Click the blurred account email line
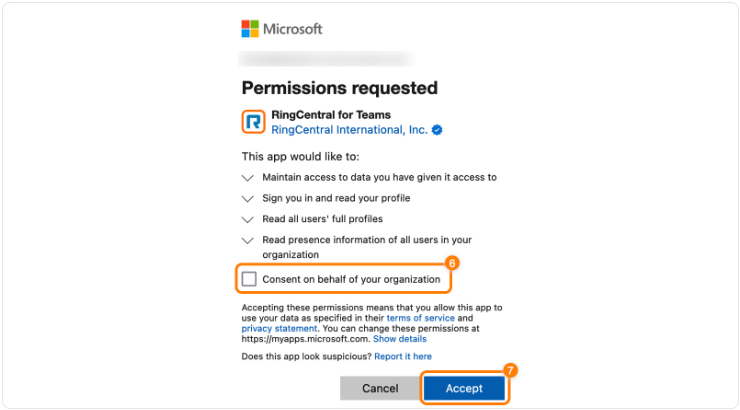 (x=327, y=59)
